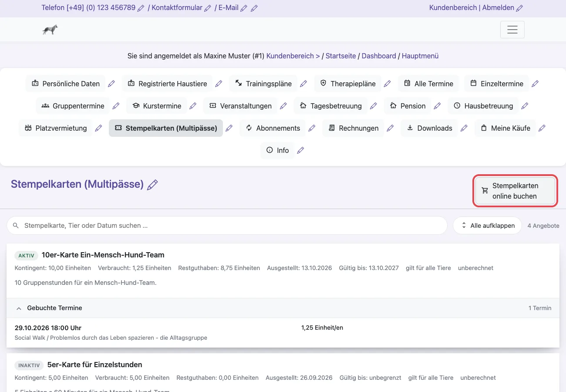Click the 10er-Karte Ein-Mensch-Hund-Team title
This screenshot has height=392, width=566.
click(x=103, y=255)
